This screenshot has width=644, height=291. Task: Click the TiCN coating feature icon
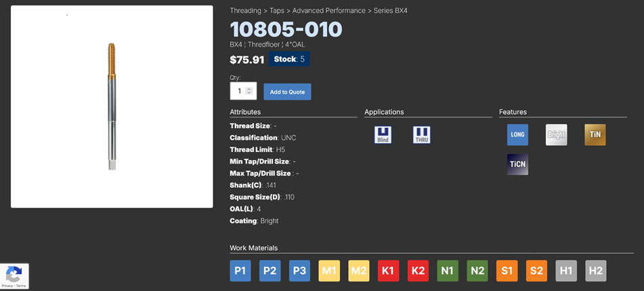coord(517,165)
